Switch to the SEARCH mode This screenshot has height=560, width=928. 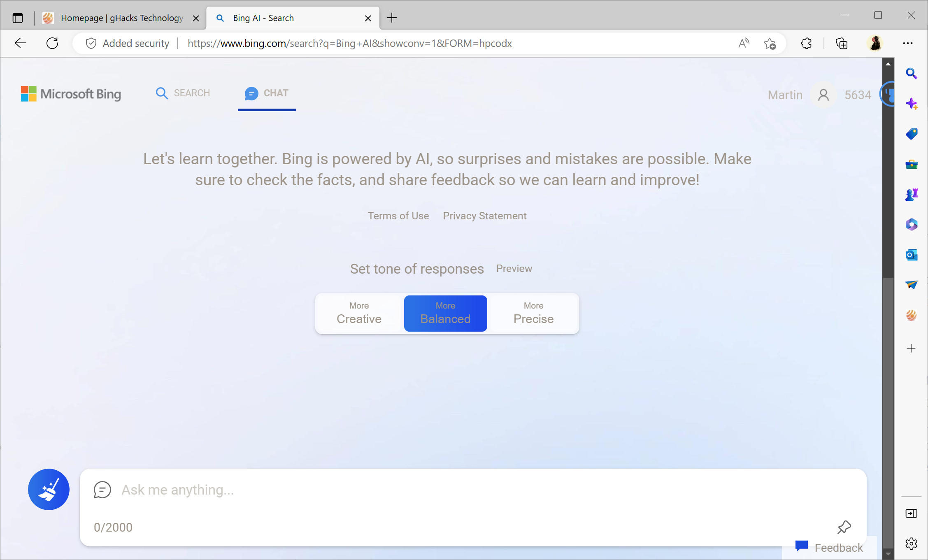[x=183, y=93]
